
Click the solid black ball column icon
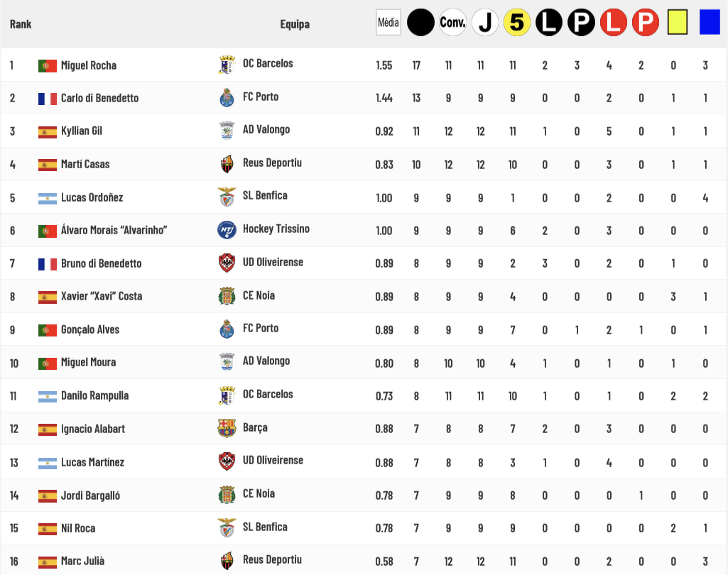click(x=420, y=22)
